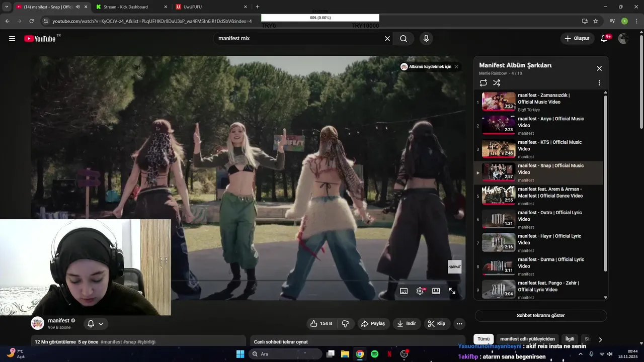Open the manifest channel avatar

pos(38,323)
